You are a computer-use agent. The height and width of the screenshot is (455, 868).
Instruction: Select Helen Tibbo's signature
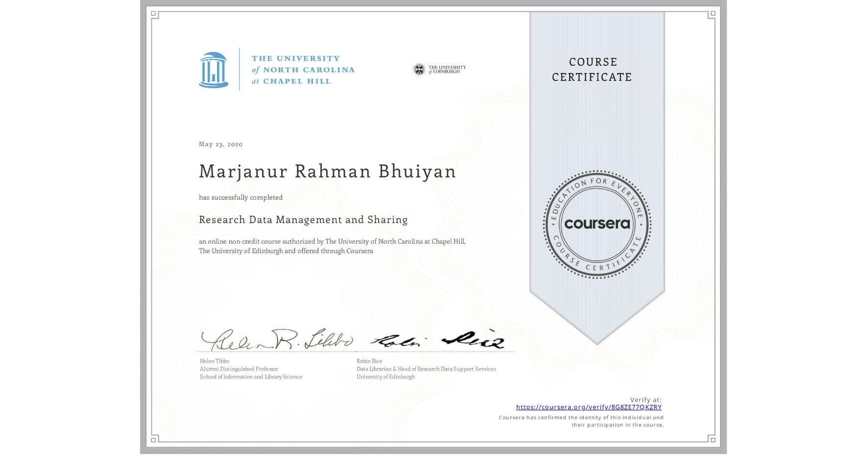pos(274,339)
